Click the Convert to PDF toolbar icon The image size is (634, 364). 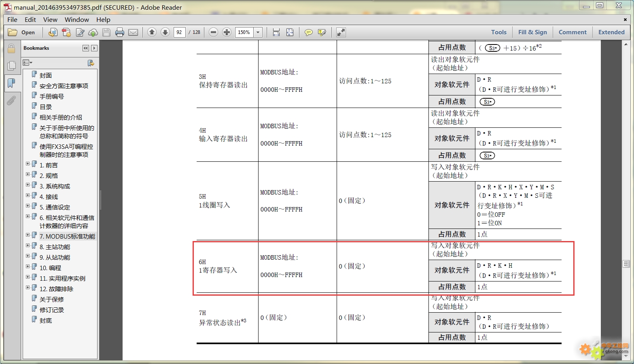53,32
